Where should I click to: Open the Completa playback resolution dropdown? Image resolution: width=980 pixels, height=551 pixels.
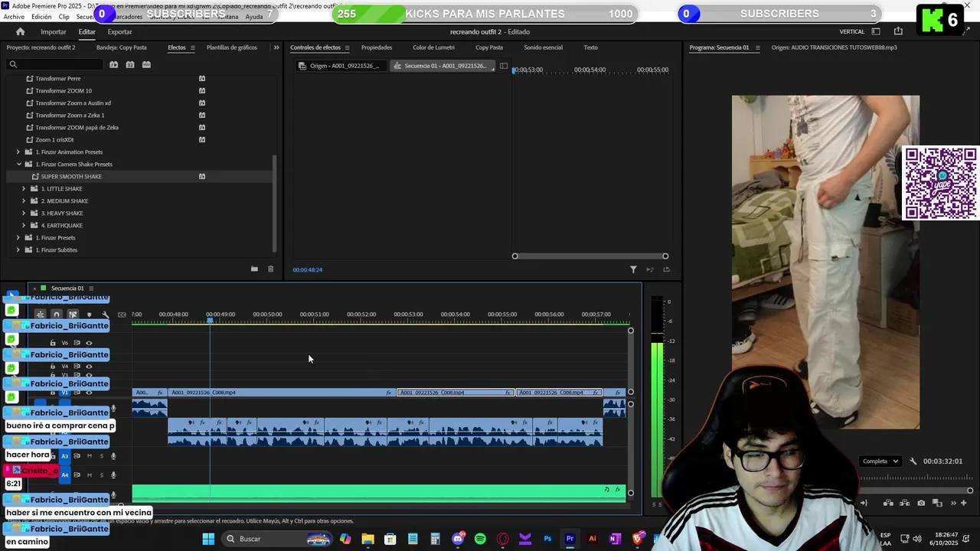coord(880,461)
